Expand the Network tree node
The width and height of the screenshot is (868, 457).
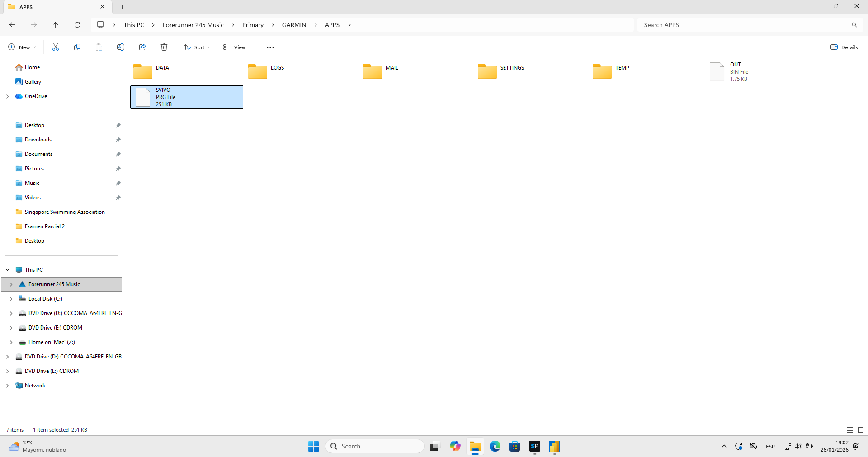click(7, 386)
